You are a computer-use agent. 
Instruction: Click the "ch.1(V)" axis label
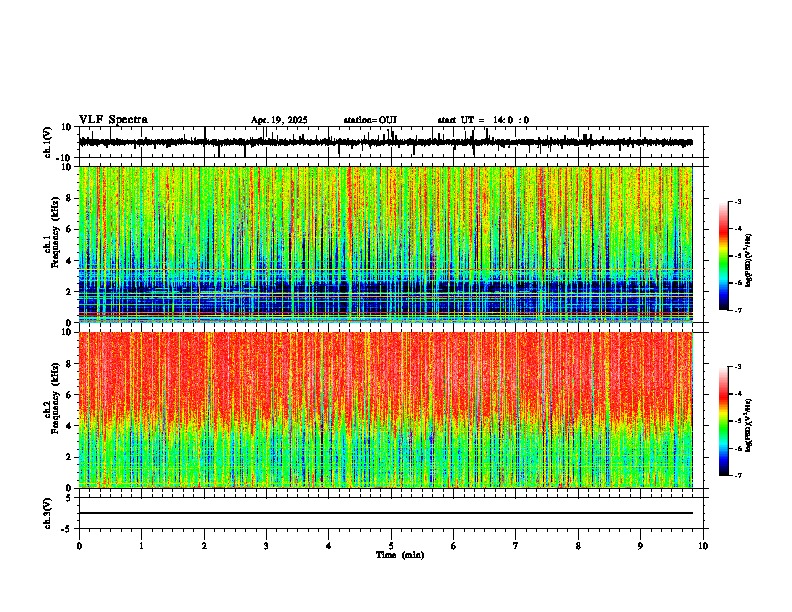point(48,142)
